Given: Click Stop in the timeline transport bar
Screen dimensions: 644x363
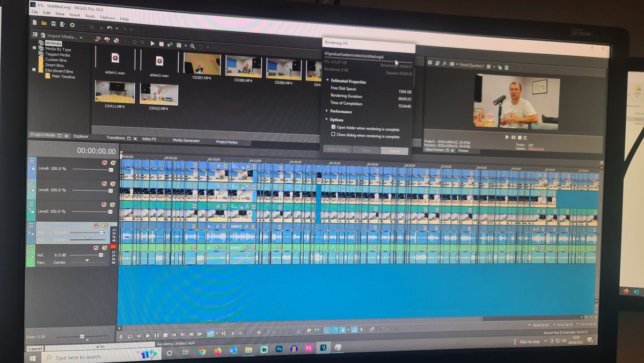Looking at the screenshot, I should coord(165,335).
